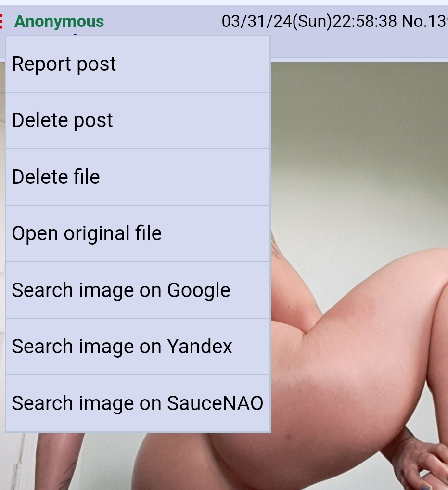The width and height of the screenshot is (448, 490).
Task: Open the red three-dot post menu icon
Action: (1, 21)
